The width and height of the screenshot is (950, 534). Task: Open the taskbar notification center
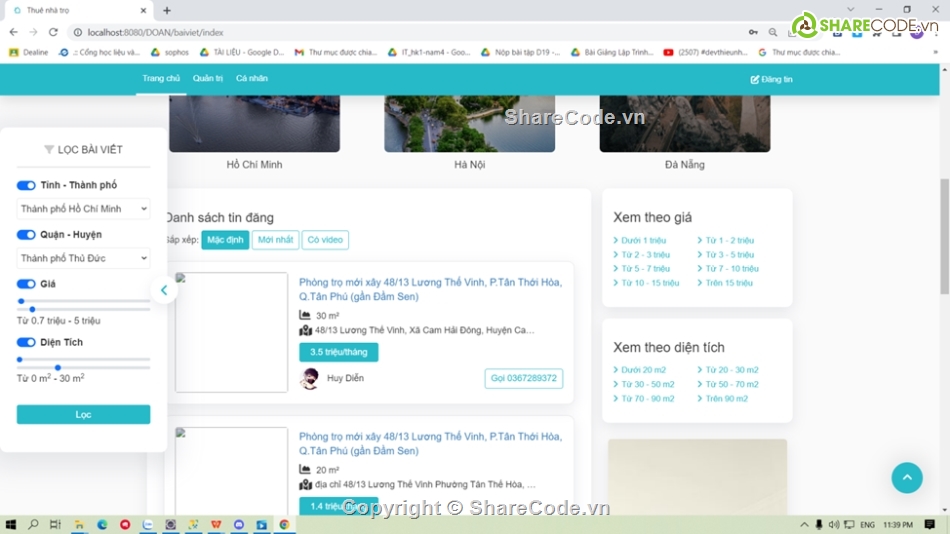(x=930, y=524)
